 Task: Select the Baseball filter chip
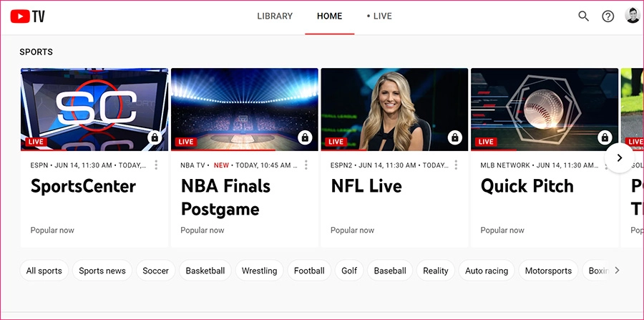390,271
